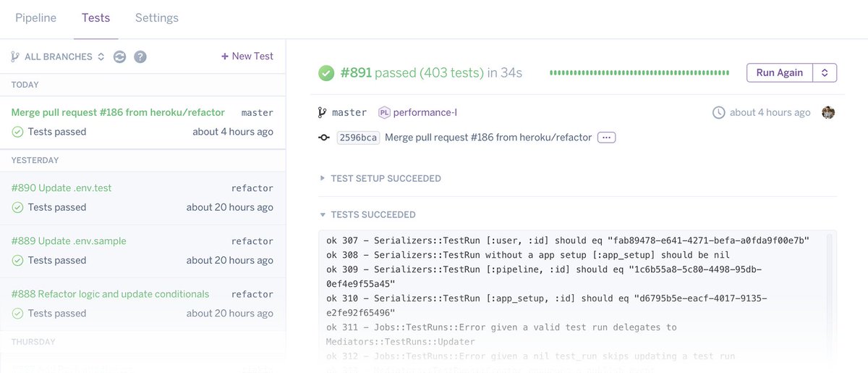Collapse the Tests Succeeded section

(x=367, y=214)
